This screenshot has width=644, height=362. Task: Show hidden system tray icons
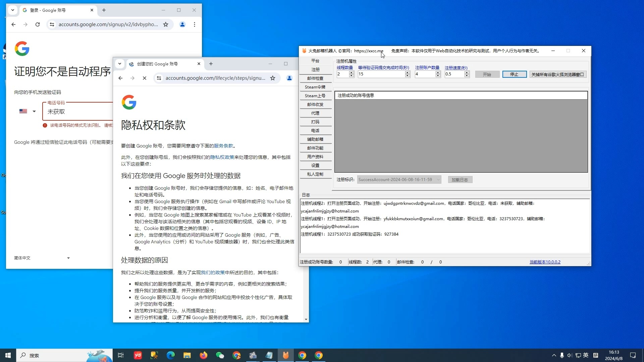(554, 355)
